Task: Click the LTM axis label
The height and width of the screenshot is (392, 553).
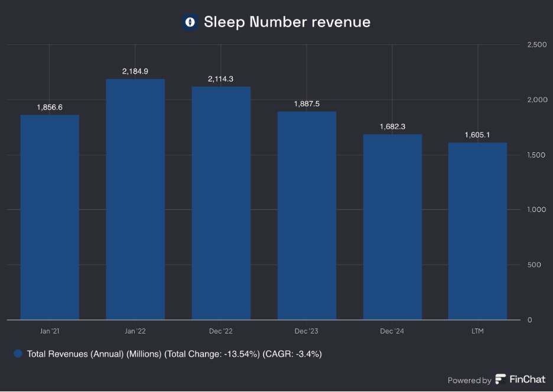Action: point(477,331)
